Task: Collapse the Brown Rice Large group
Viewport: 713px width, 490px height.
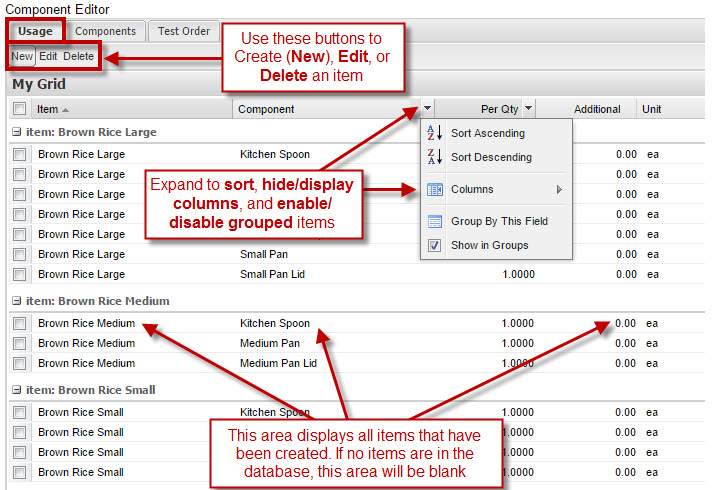Action: [x=16, y=132]
